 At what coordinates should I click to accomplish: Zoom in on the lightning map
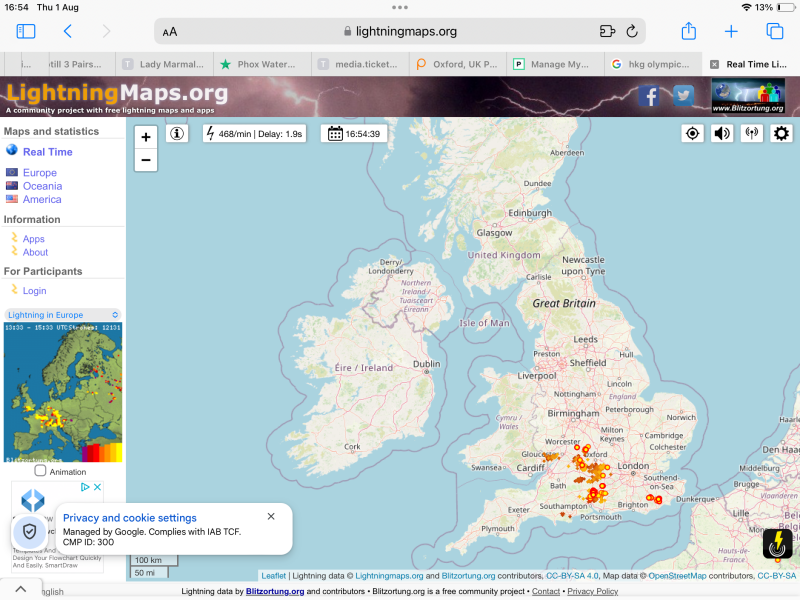pyautogui.click(x=146, y=138)
